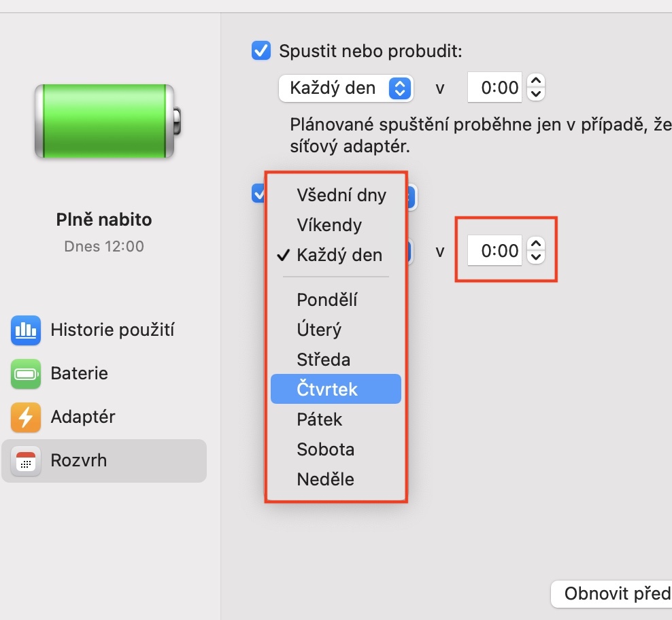Click the stepper next to the outlined time field
The height and width of the screenshot is (620, 672).
(x=537, y=251)
